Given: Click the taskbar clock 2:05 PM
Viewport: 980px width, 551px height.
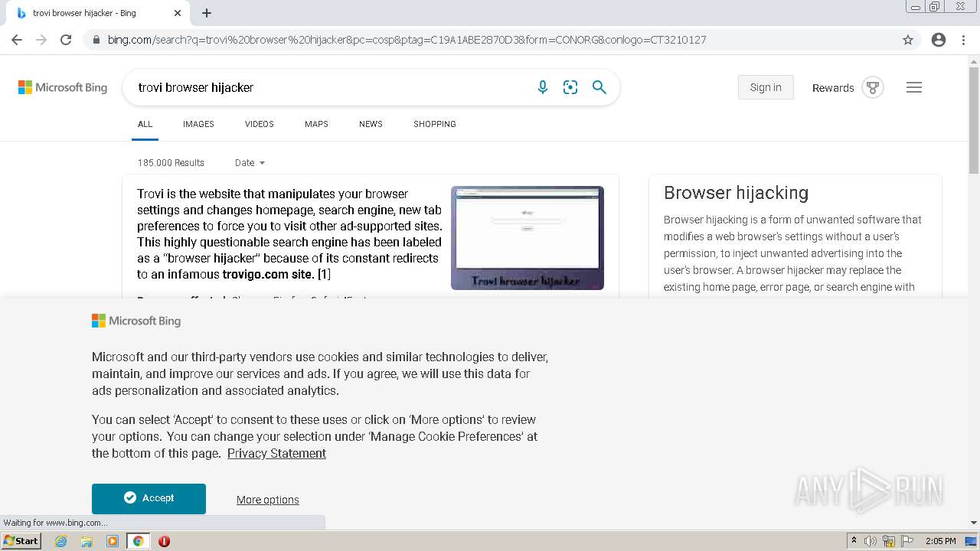Looking at the screenshot, I should pos(941,541).
